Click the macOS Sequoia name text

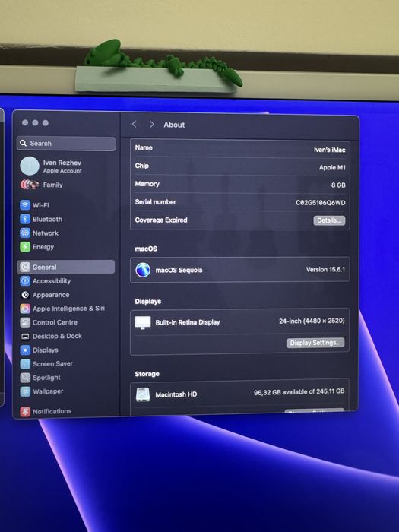179,270
